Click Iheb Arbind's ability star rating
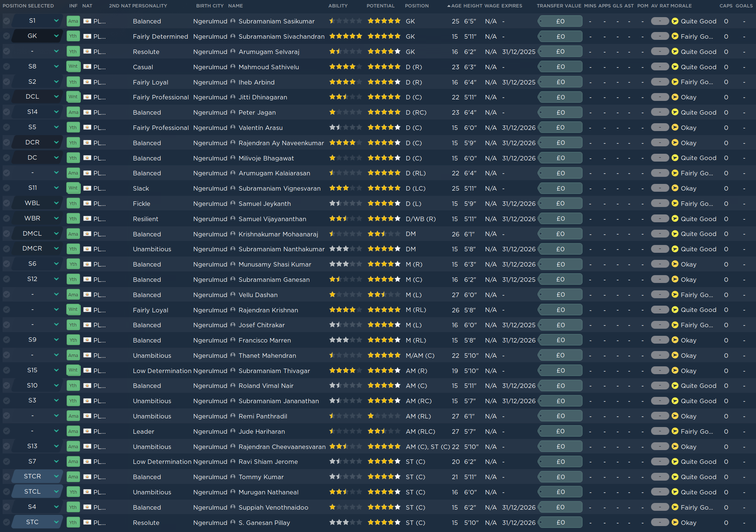This screenshot has height=532, width=756. 345,82
